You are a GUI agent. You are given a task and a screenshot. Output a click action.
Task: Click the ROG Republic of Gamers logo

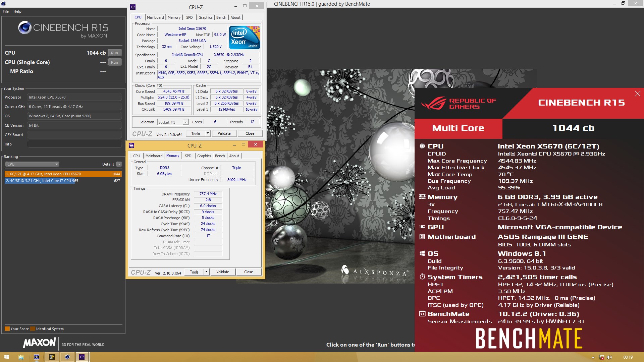coord(458,104)
